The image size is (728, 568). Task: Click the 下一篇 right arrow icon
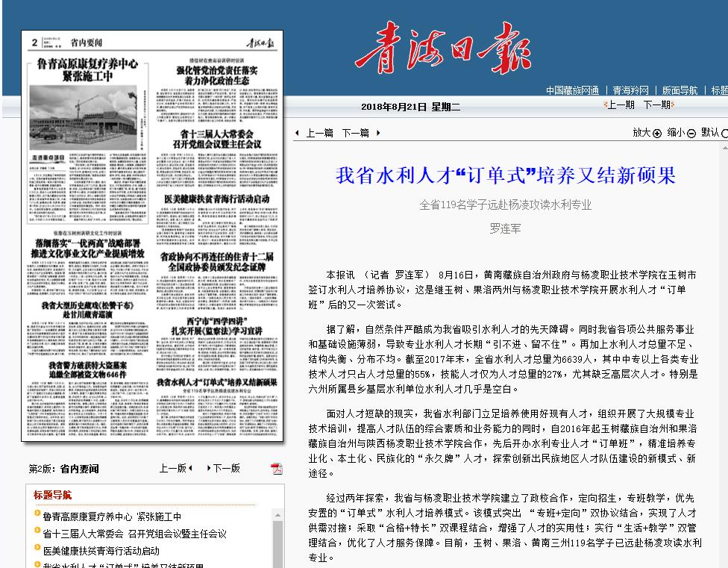tap(378, 133)
